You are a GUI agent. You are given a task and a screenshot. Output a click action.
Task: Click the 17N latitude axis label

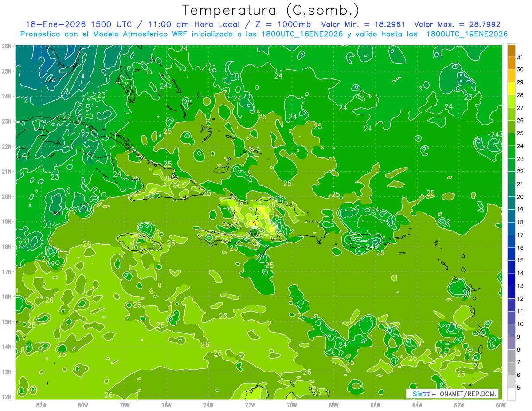[x=6, y=272]
